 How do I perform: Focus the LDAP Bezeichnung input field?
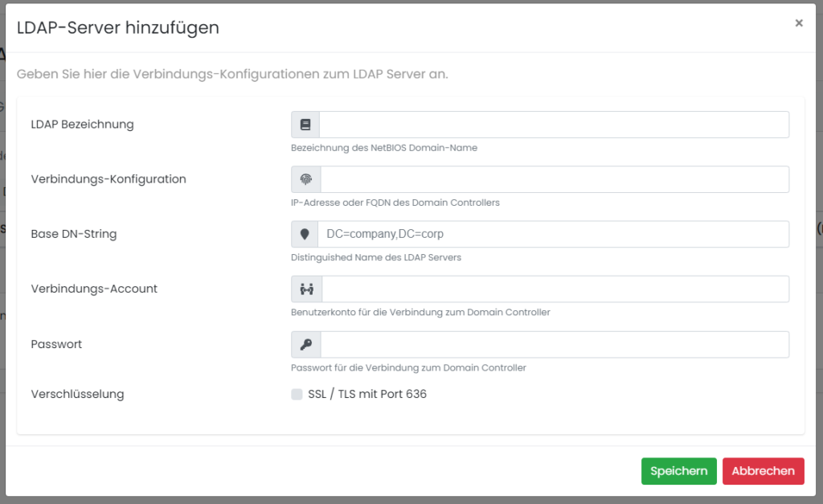pyautogui.click(x=554, y=125)
